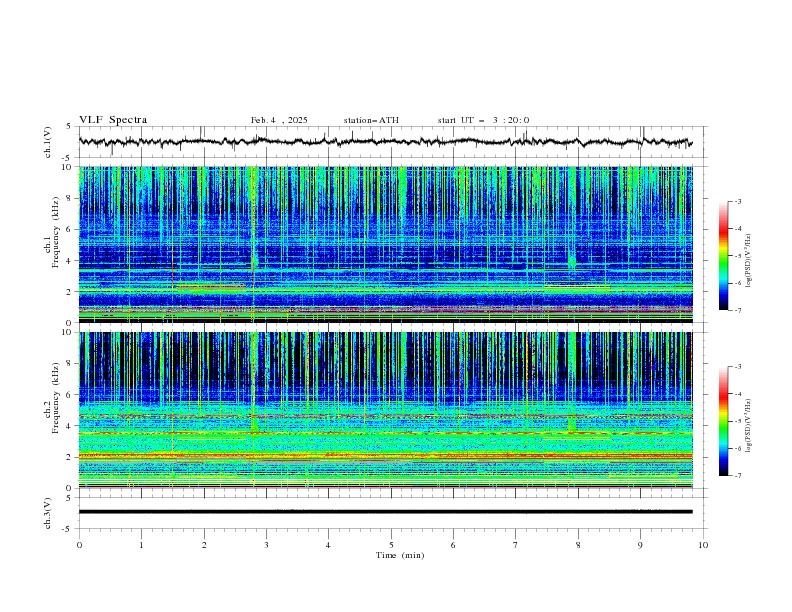Click the "VLF Spectra" plot title

(113, 120)
